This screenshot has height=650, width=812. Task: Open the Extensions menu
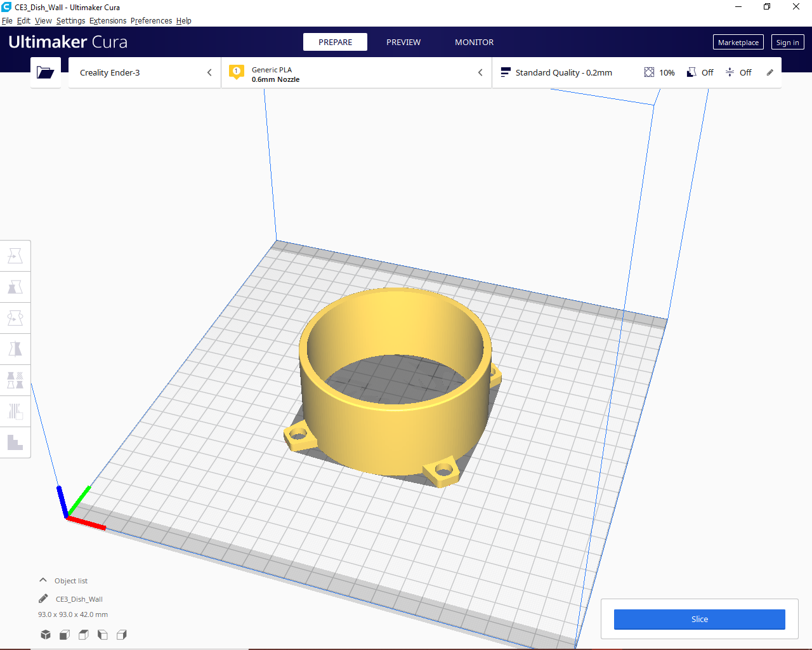click(108, 21)
